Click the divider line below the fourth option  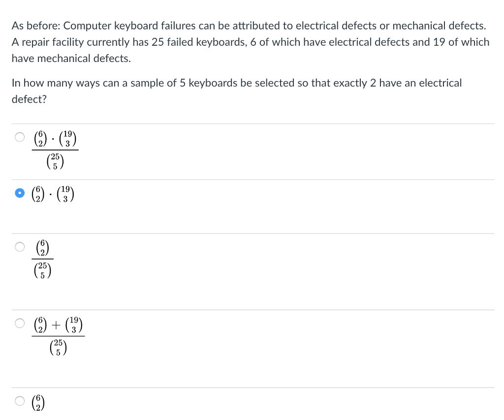(x=252, y=388)
